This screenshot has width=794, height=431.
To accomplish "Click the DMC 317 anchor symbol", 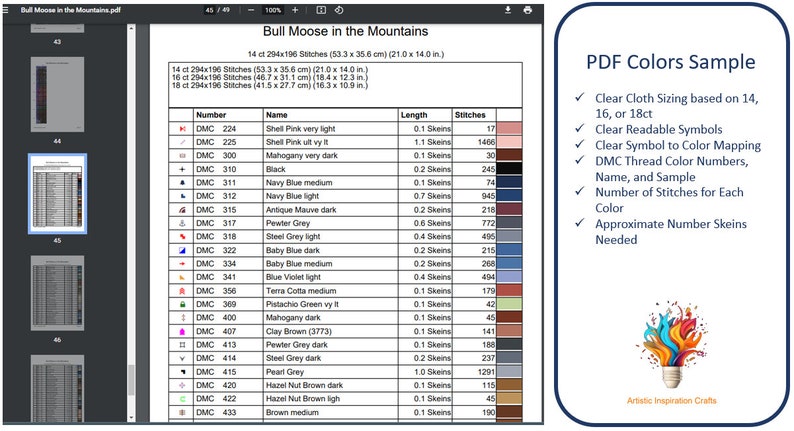I will tap(182, 223).
